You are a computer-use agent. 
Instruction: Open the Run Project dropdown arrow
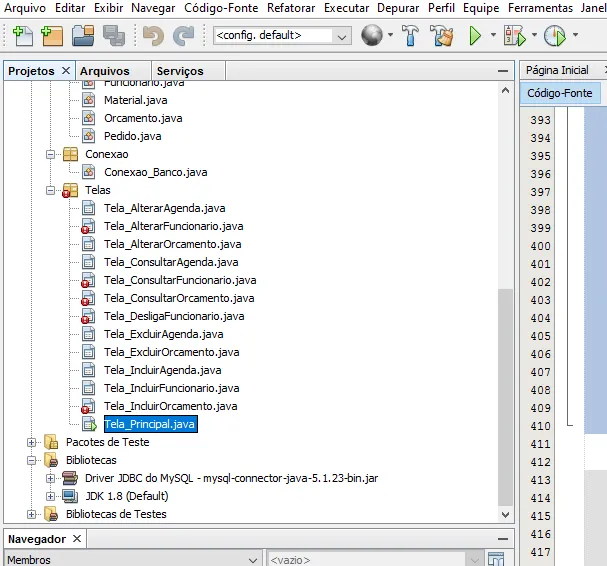[493, 35]
